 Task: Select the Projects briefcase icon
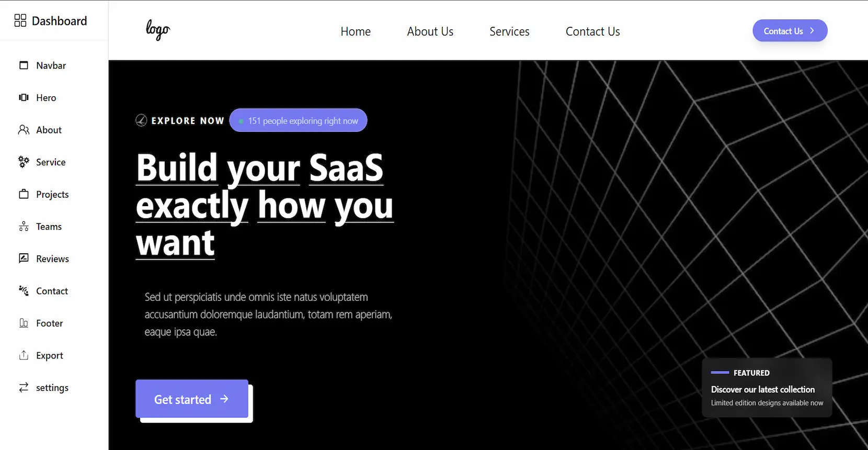click(x=24, y=194)
